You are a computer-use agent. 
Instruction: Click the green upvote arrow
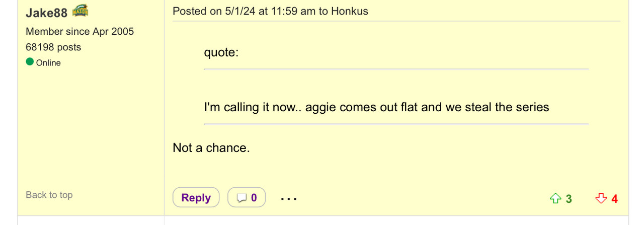click(555, 199)
